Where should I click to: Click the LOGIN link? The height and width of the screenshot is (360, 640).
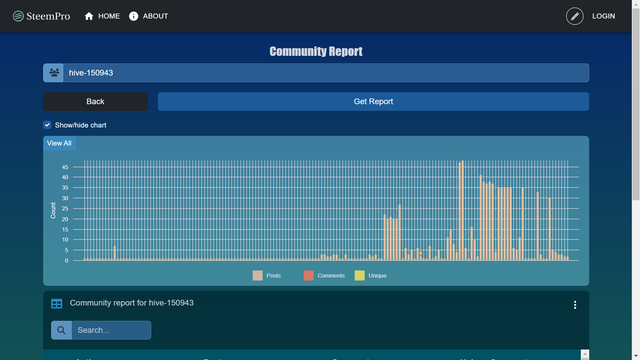click(603, 16)
